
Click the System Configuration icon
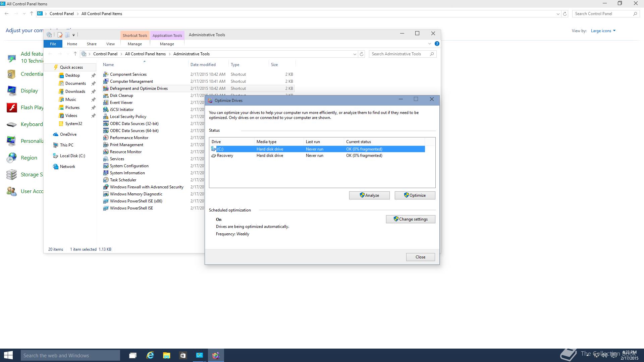tap(106, 166)
